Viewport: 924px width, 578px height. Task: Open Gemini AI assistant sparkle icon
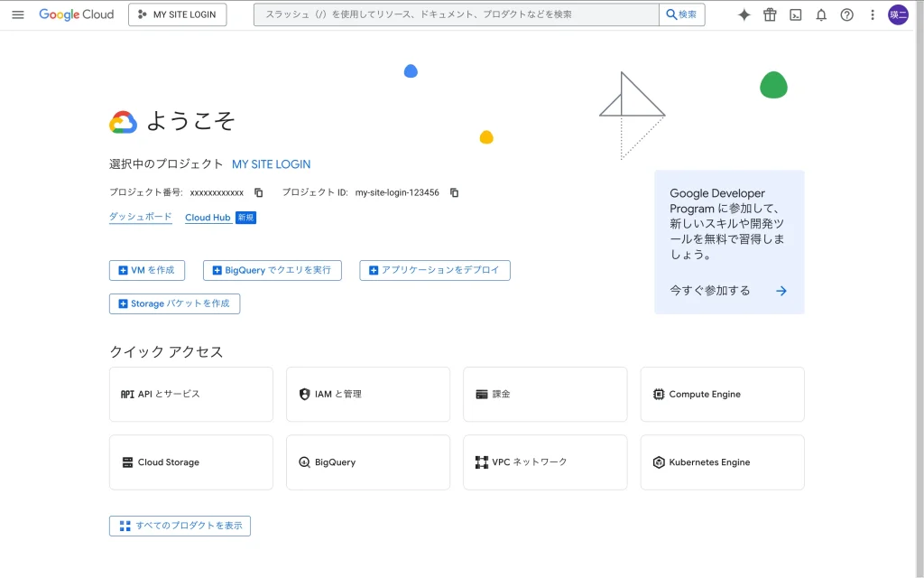(744, 14)
